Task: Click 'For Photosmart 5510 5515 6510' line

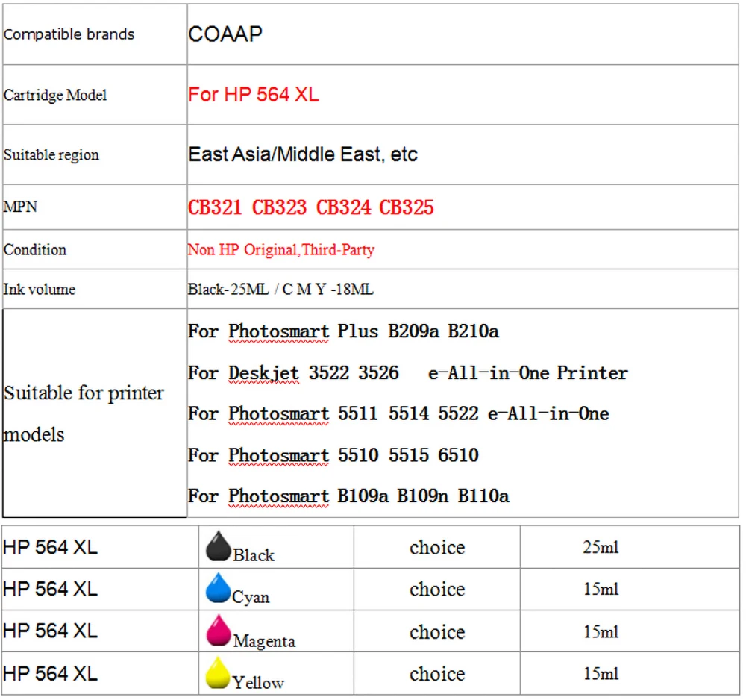Action: pos(333,455)
